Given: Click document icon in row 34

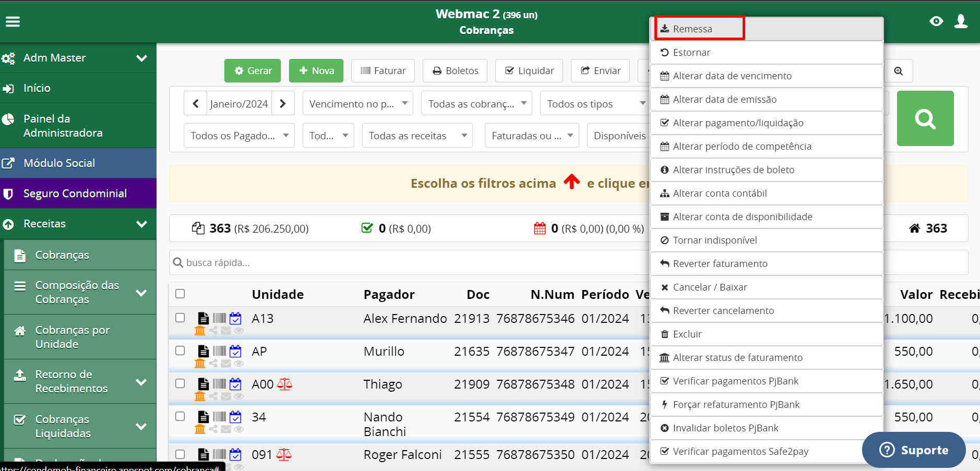Looking at the screenshot, I should point(204,417).
